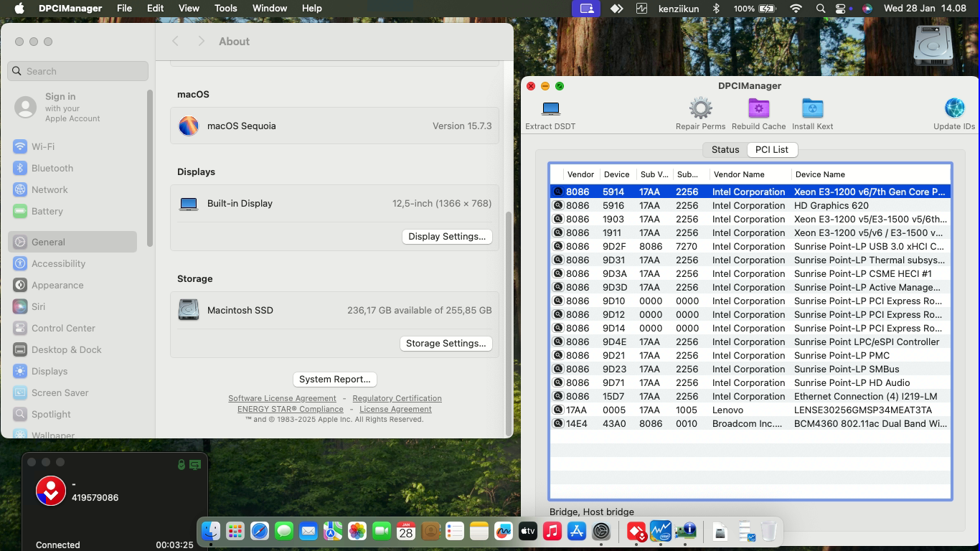This screenshot has width=980, height=551.
Task: Open the Edit menu
Action: [155, 9]
